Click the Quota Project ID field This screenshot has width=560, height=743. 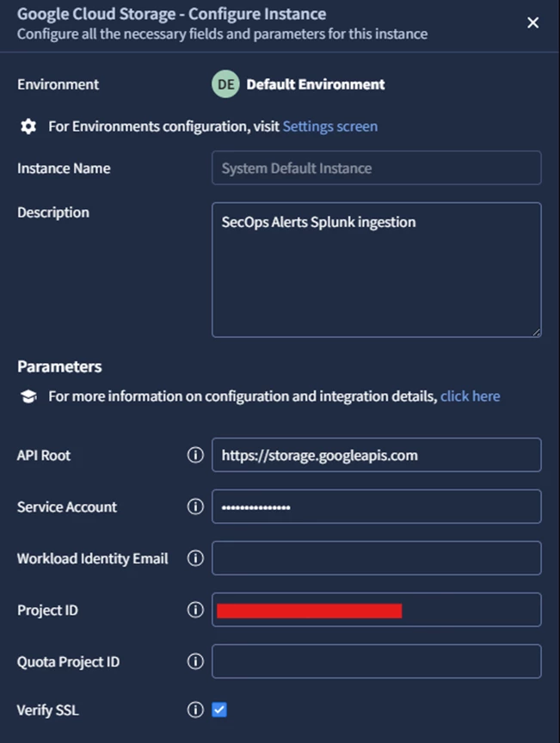[377, 661]
